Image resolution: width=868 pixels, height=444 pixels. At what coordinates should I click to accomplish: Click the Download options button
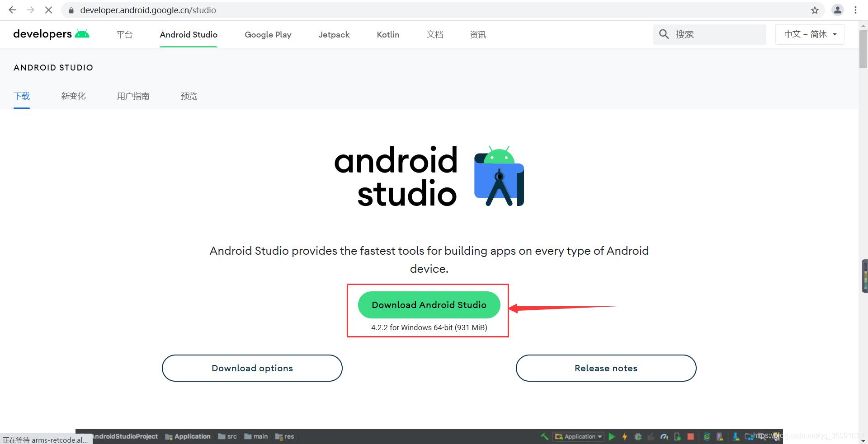click(x=252, y=368)
